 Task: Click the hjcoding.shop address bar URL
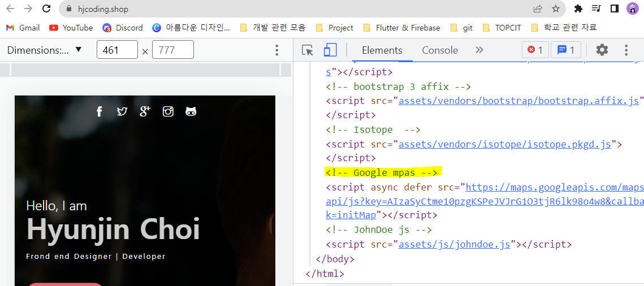[103, 9]
